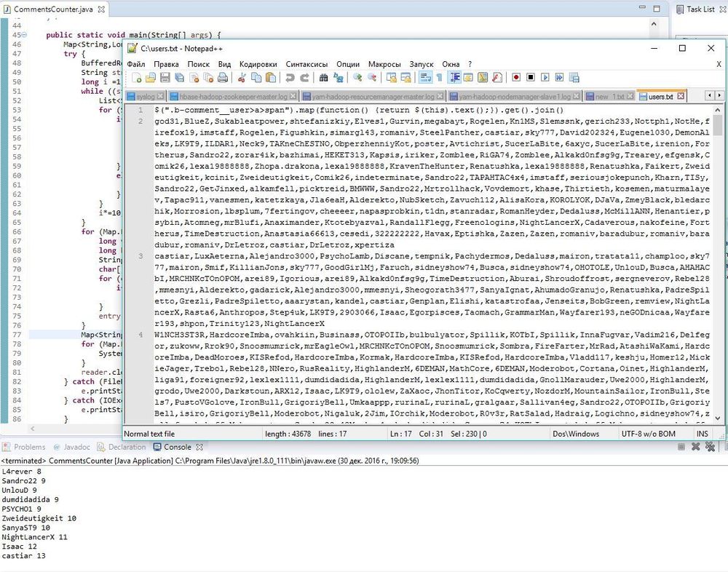The height and width of the screenshot is (572, 728).
Task: Click the Notepad++ vertical scrollbar thumb
Action: pos(718,124)
